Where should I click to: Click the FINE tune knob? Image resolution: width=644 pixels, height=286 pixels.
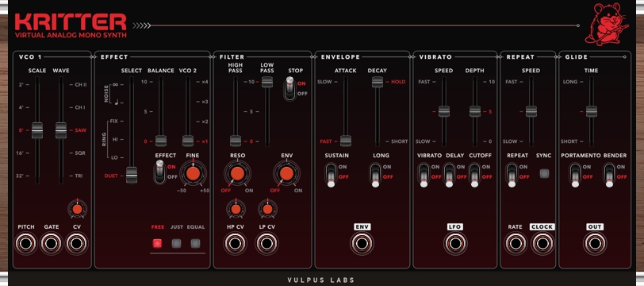coord(192,173)
